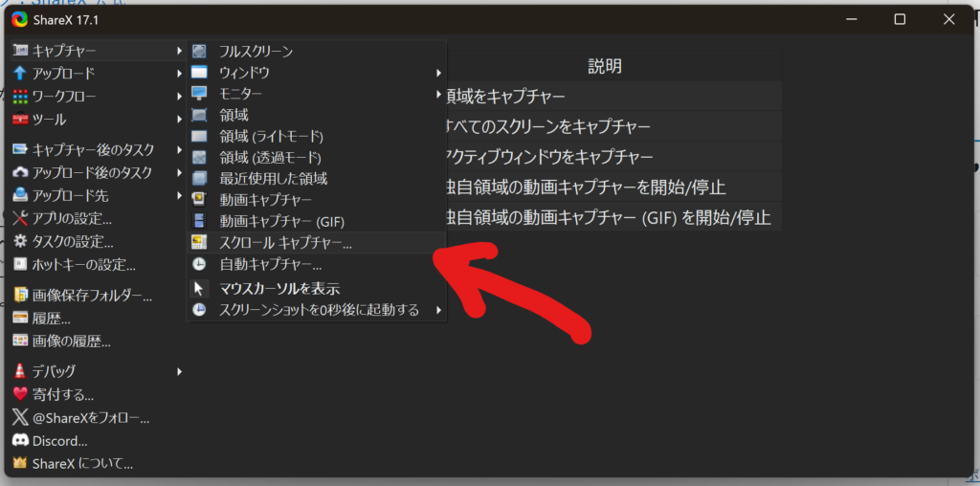Click the 寄付する heart icon

pyautogui.click(x=20, y=394)
